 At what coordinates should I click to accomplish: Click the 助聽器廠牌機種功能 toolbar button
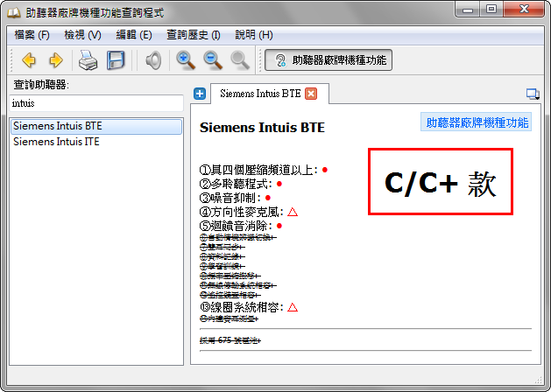pyautogui.click(x=328, y=60)
